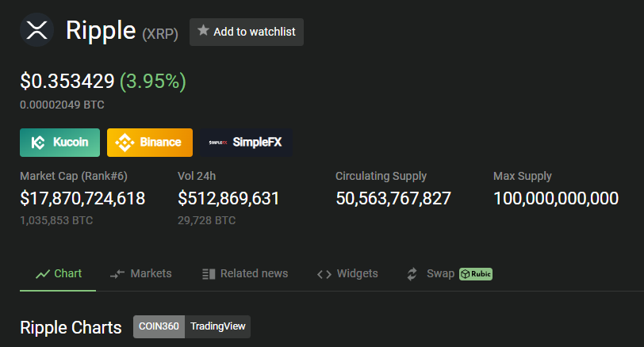The height and width of the screenshot is (347, 644).
Task: Click the 3.95% change value
Action: coord(153,82)
